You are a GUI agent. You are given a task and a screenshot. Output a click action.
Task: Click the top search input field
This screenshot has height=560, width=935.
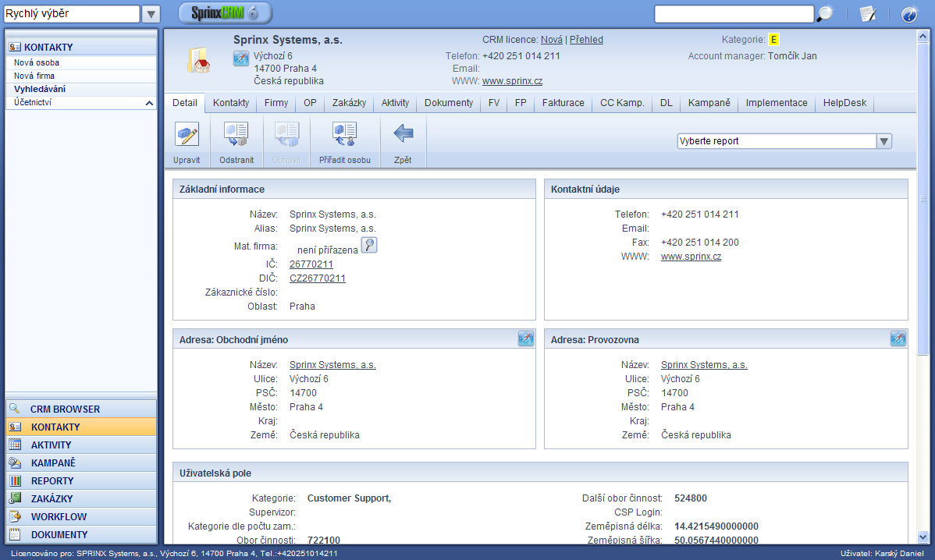click(734, 14)
